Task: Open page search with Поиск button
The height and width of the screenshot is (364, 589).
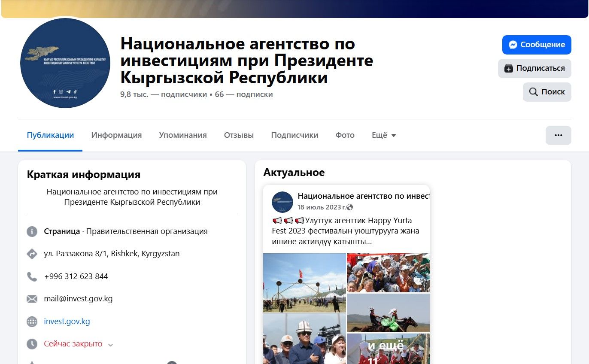Action: 546,92
